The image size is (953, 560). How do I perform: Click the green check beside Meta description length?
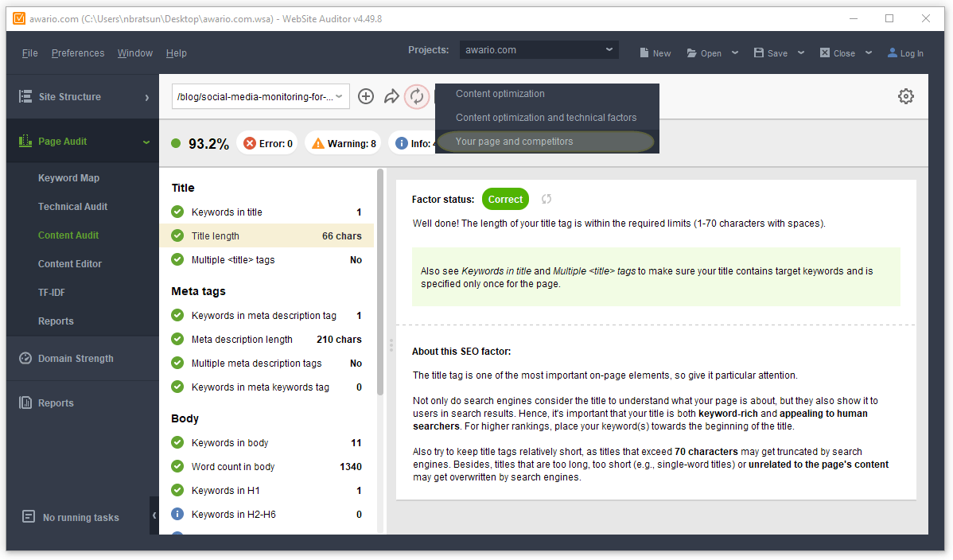[x=177, y=339]
